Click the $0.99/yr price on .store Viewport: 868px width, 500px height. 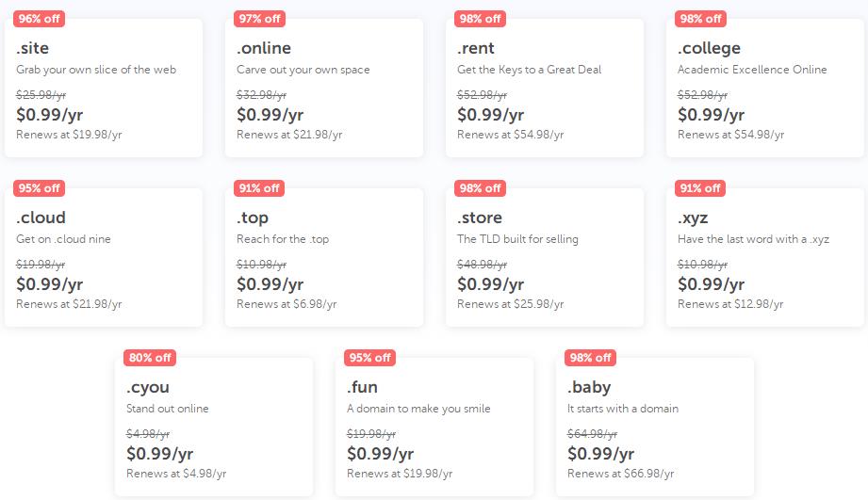490,284
